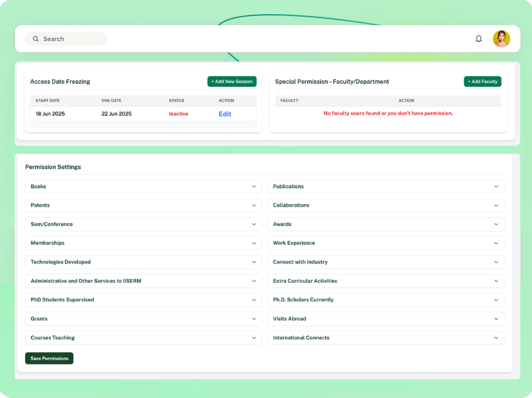Expand the Memberships section

pyautogui.click(x=144, y=243)
